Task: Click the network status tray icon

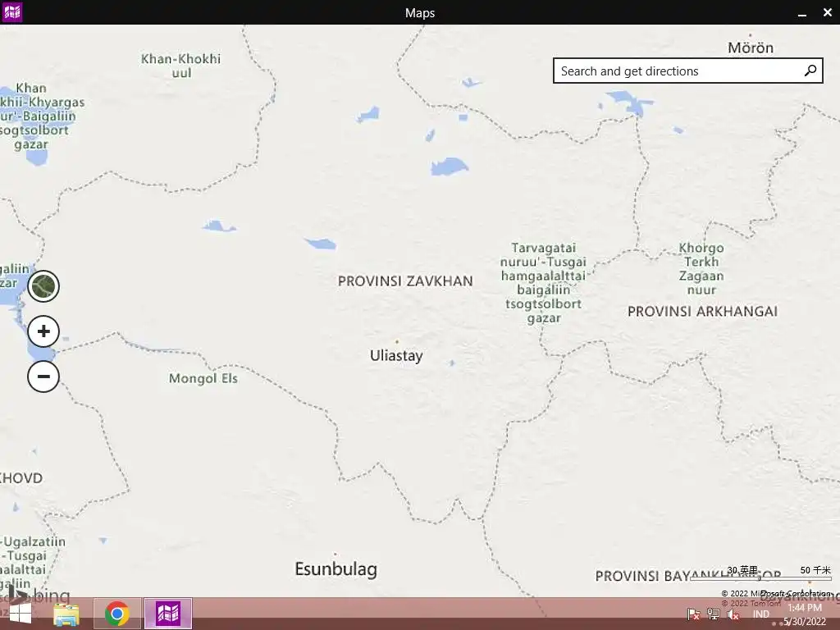Action: (x=713, y=614)
